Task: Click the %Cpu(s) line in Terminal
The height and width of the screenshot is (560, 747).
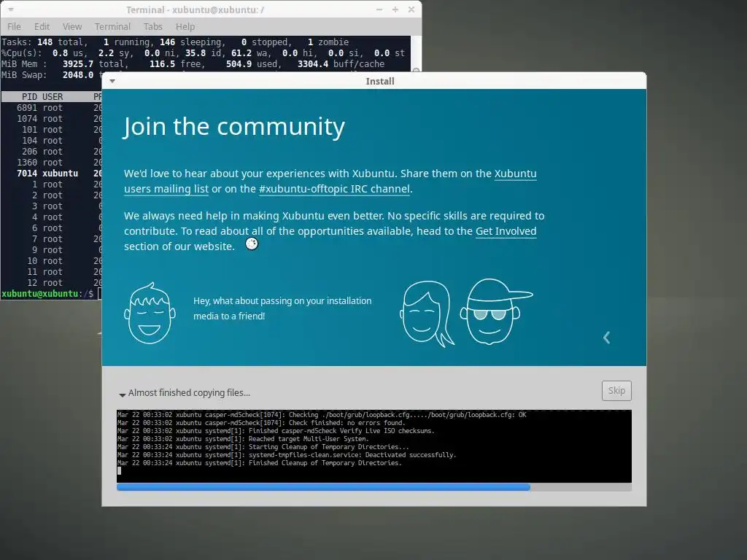Action: (203, 52)
